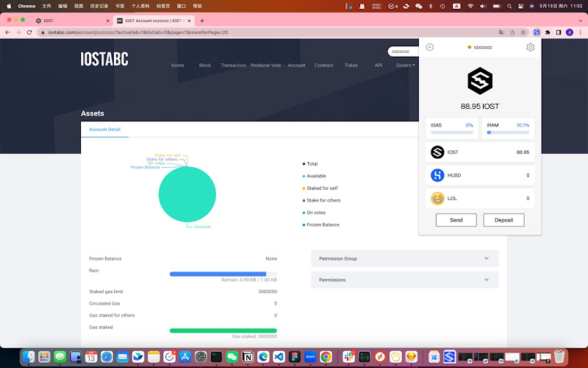
Task: Click the add account plus icon in wallet popup
Action: tap(430, 47)
